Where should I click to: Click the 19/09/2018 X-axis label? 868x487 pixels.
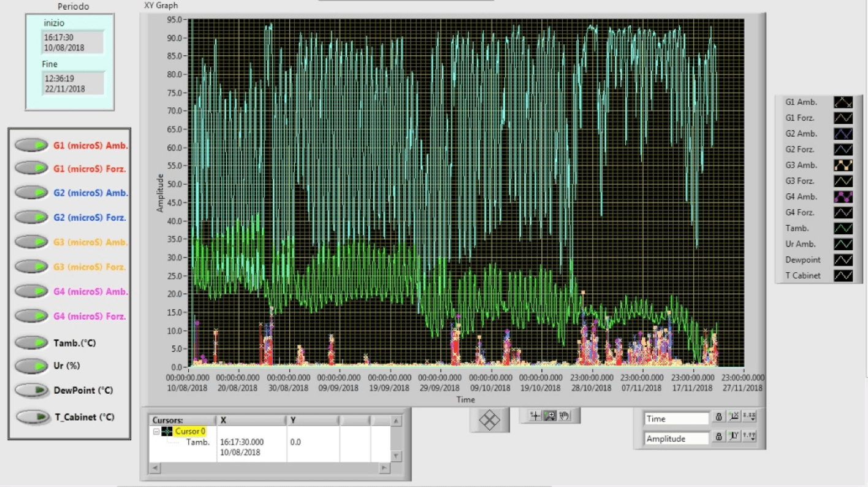coord(389,388)
